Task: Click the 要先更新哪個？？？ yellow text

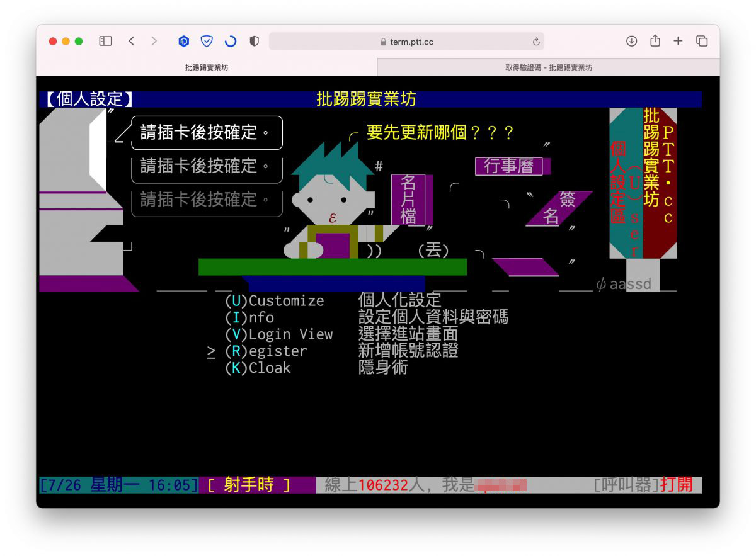Action: point(440,133)
